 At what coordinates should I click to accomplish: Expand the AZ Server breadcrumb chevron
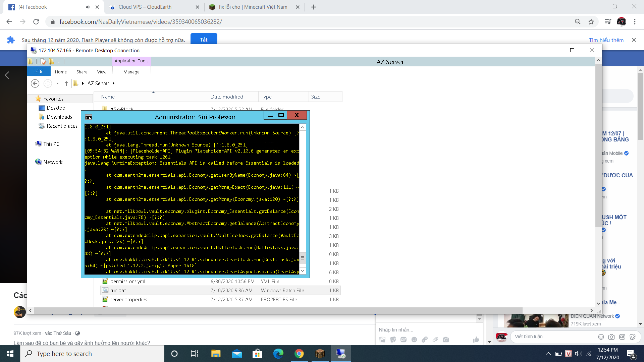[x=114, y=83]
